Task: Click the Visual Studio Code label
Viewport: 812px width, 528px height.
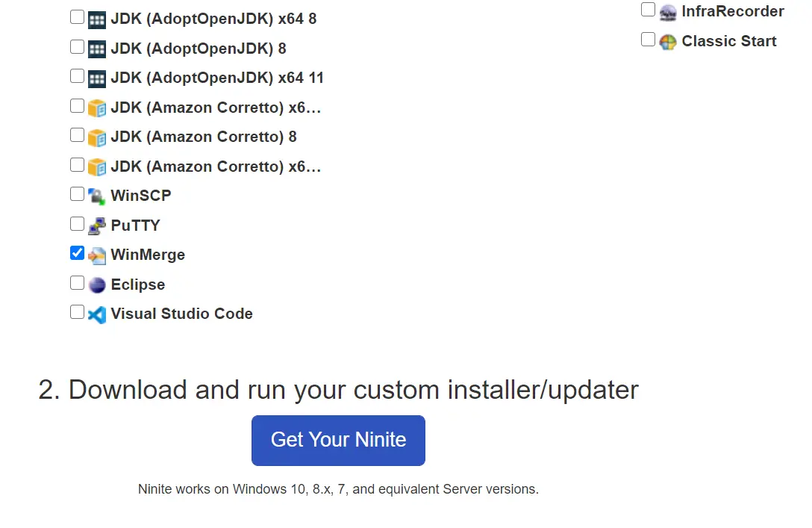Action: pyautogui.click(x=182, y=314)
